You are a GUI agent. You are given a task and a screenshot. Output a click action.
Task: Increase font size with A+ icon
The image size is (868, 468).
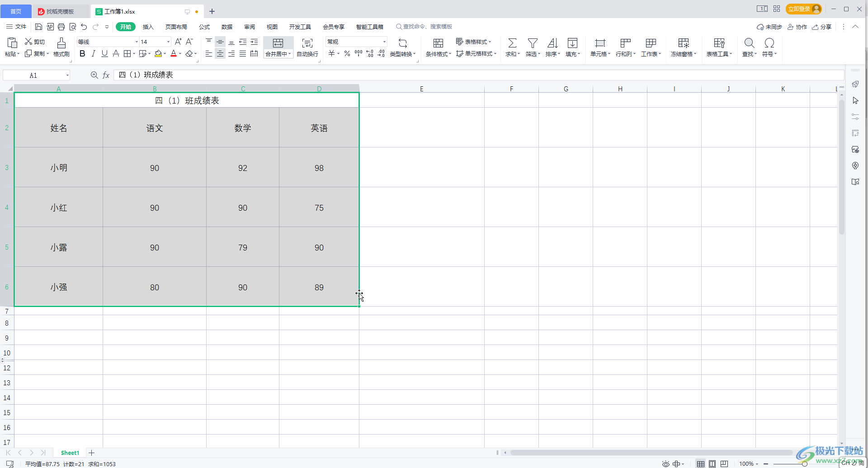click(x=178, y=42)
